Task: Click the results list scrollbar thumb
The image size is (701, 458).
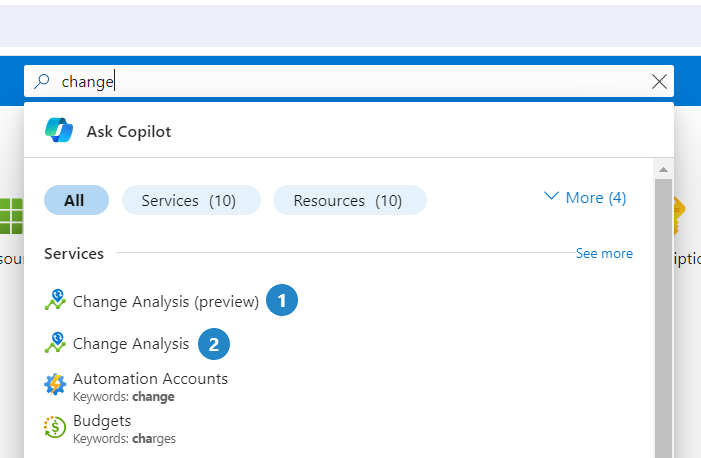Action: [x=663, y=318]
